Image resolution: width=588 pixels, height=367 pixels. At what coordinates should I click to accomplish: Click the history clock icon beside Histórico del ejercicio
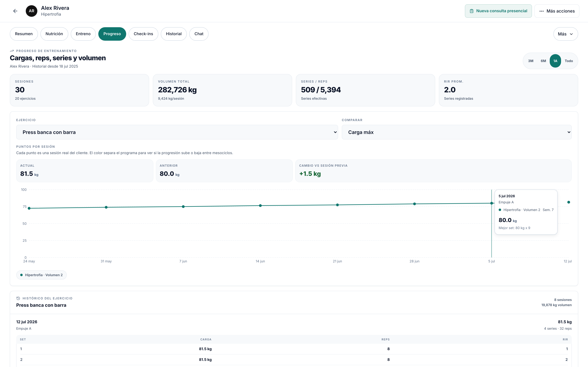(x=18, y=298)
